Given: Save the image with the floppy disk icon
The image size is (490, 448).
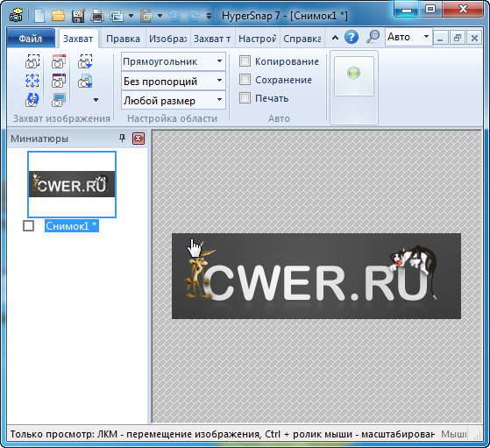Looking at the screenshot, I should click(78, 15).
